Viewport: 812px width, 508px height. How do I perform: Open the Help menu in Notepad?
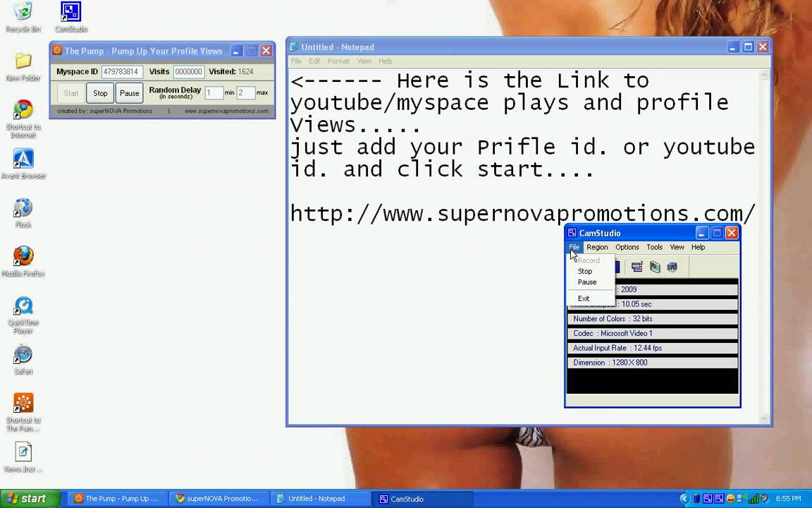[386, 61]
